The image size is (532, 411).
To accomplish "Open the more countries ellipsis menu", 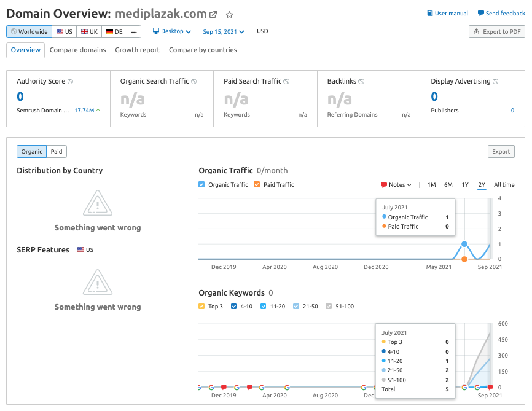I will pos(134,32).
